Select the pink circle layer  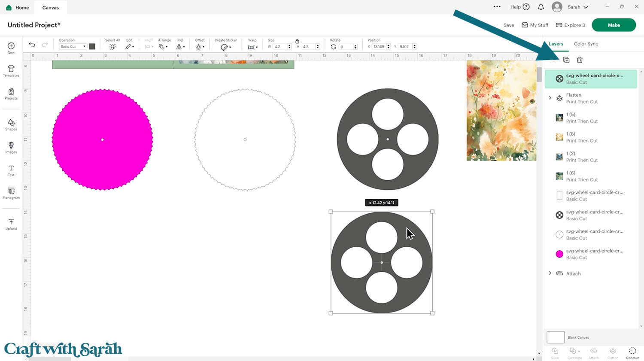591,254
